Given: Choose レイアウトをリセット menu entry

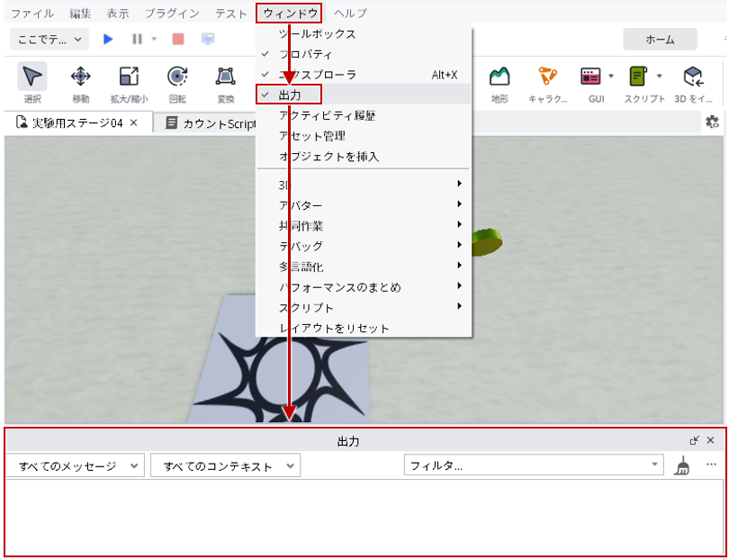Looking at the screenshot, I should 364,328.
